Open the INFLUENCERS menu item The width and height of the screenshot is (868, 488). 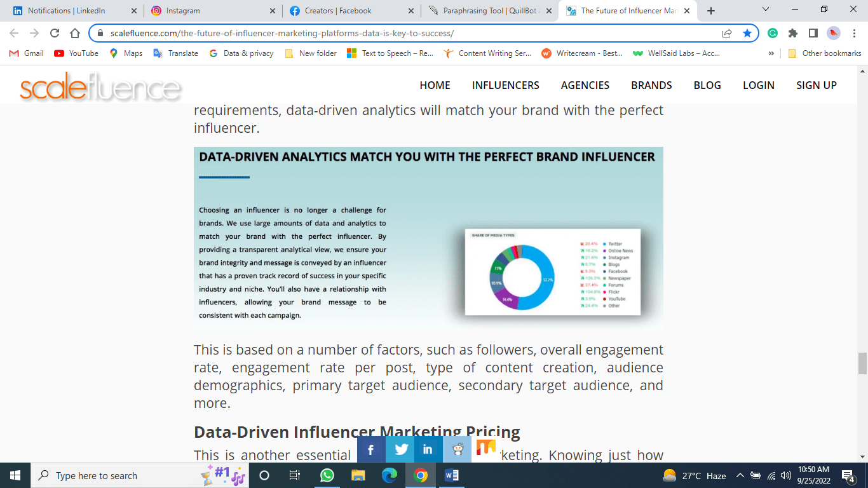coord(506,85)
